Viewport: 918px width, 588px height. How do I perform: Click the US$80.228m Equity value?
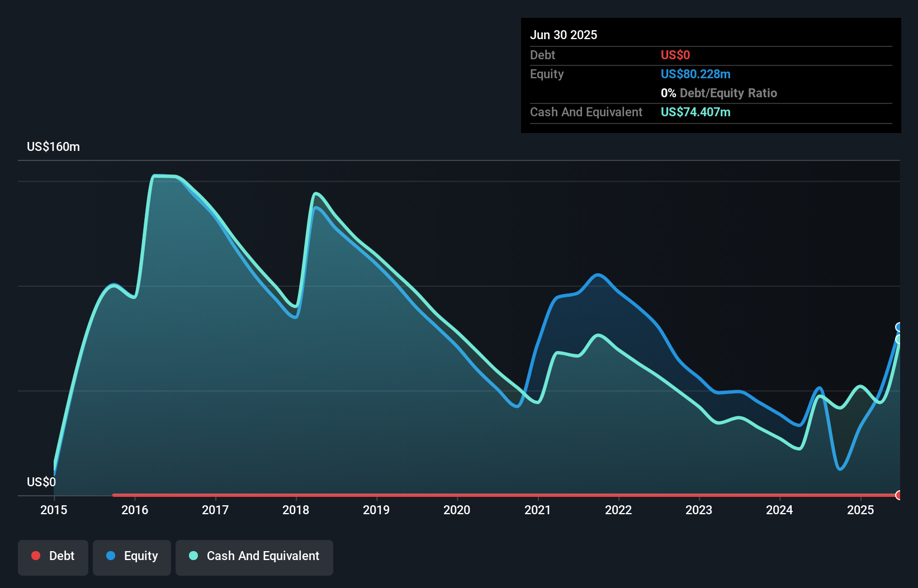[x=695, y=74]
